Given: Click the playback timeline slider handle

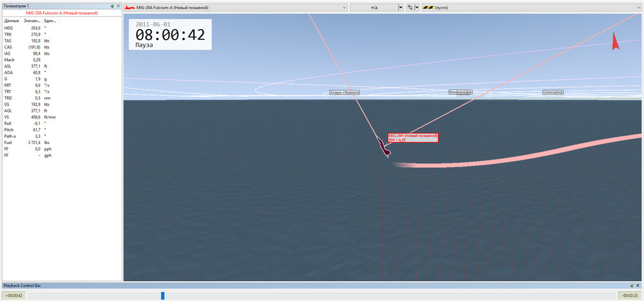Looking at the screenshot, I should pyautogui.click(x=163, y=296).
